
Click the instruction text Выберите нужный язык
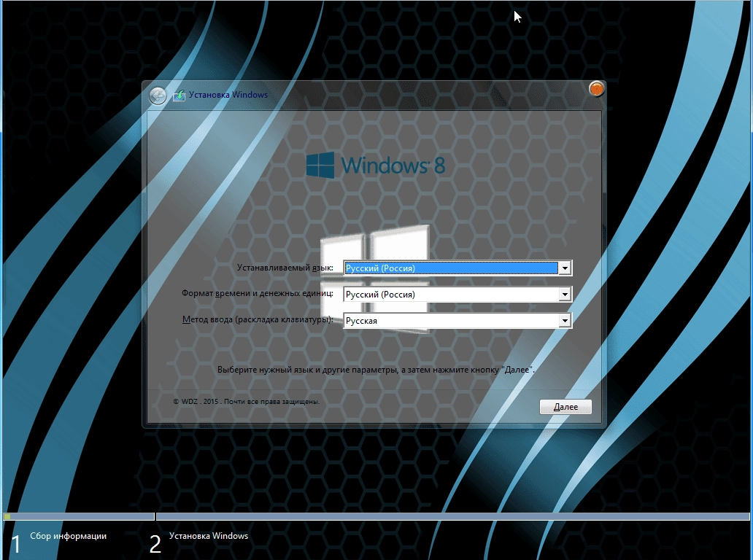tap(376, 370)
